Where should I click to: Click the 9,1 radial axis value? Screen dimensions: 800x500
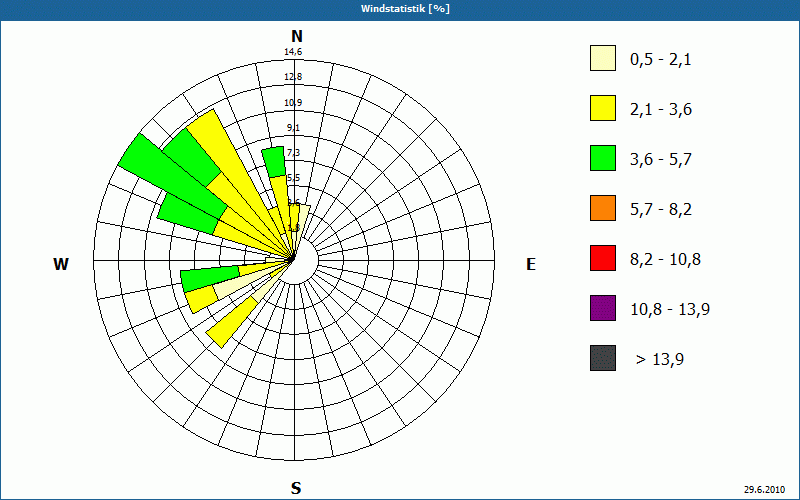click(x=293, y=128)
